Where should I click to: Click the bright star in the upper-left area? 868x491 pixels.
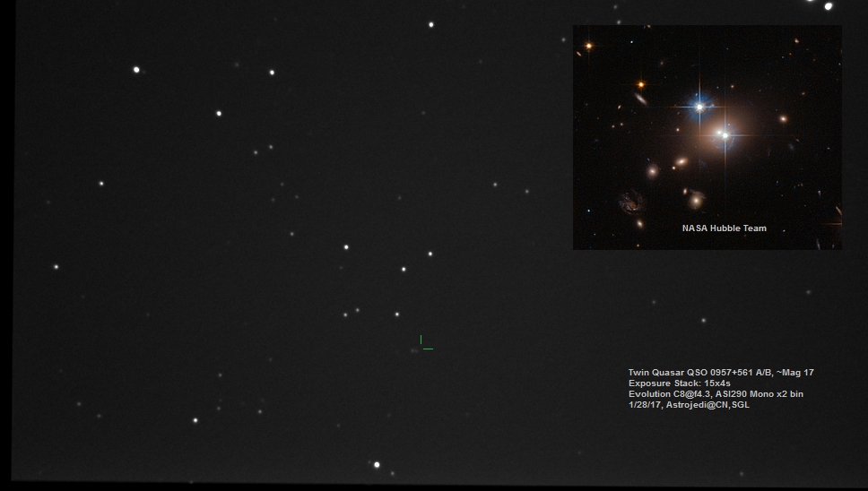(x=136, y=69)
